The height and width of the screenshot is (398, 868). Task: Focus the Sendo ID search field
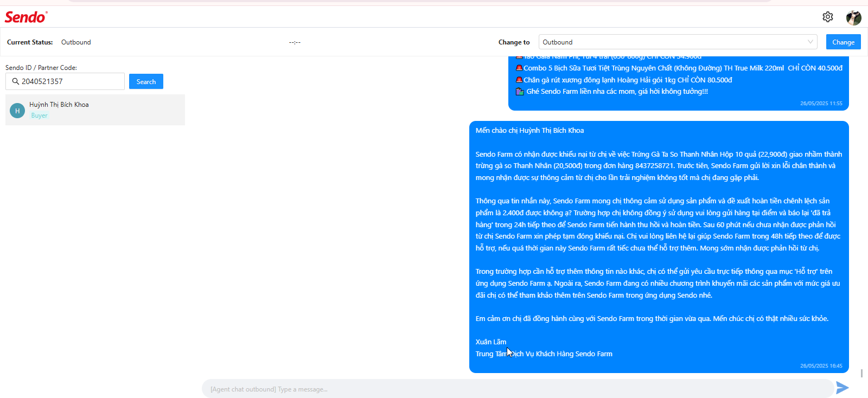(65, 81)
